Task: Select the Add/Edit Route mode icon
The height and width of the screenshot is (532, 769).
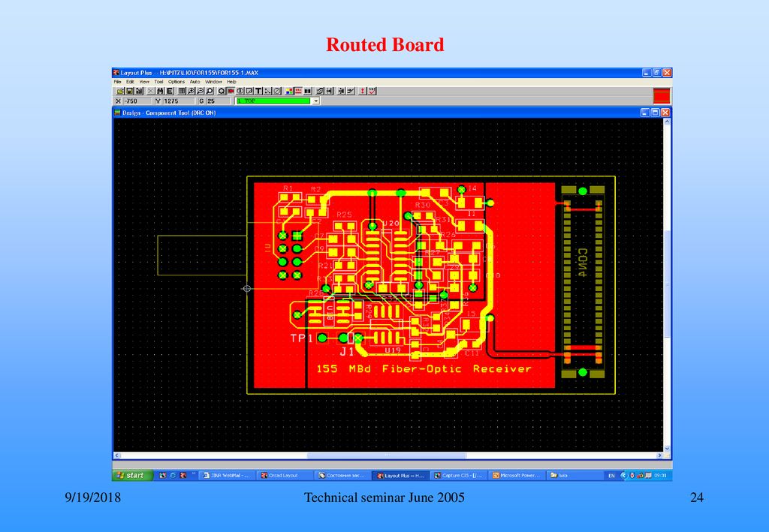Action: point(351,91)
